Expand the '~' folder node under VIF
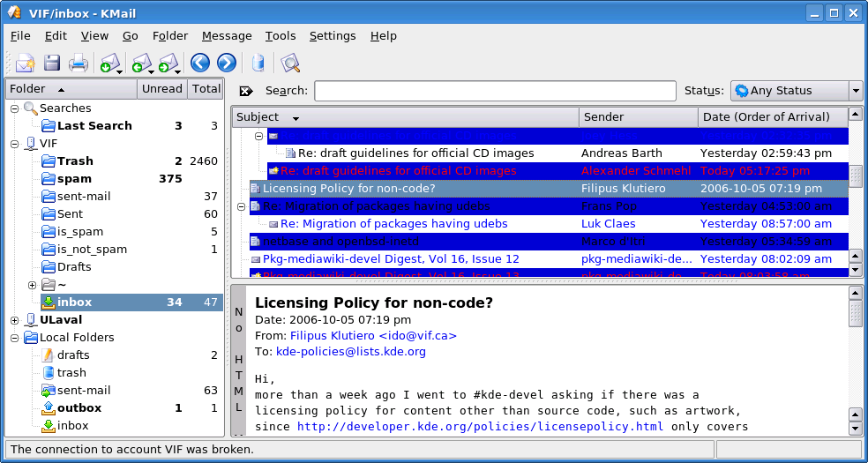Viewport: 868px width, 463px height. tap(32, 285)
